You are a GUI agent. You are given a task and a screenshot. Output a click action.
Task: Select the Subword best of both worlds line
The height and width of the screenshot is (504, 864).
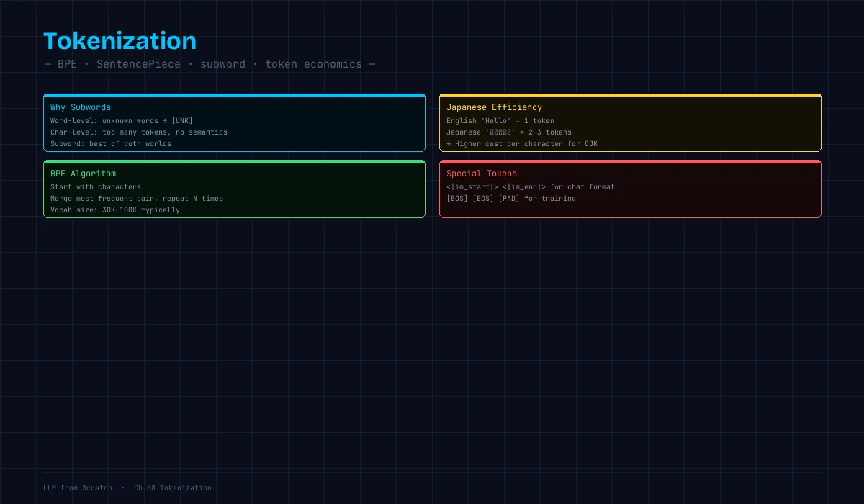click(111, 144)
